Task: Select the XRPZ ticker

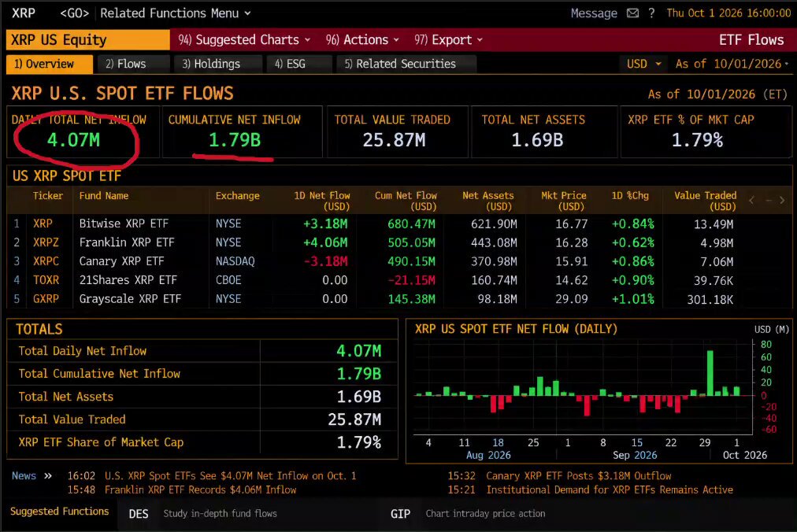Action: point(46,242)
